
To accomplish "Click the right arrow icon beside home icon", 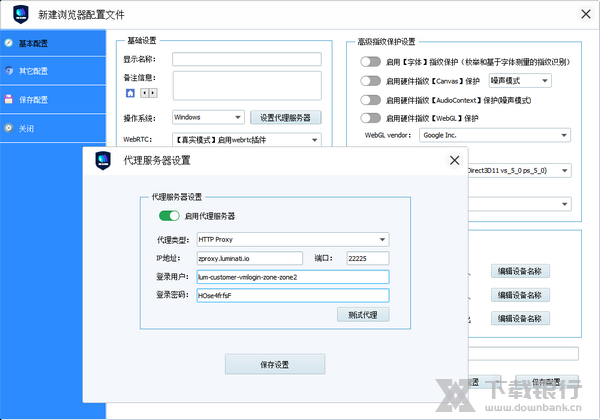I will pos(153,93).
